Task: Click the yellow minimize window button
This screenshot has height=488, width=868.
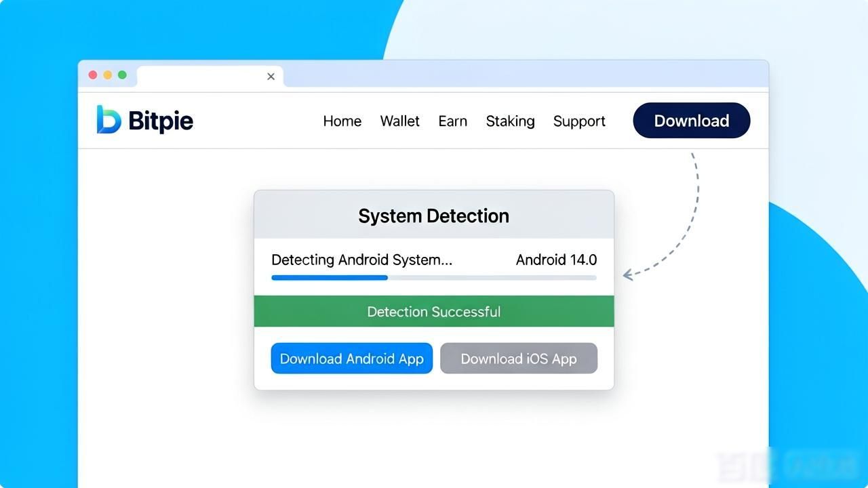Action: tap(107, 75)
